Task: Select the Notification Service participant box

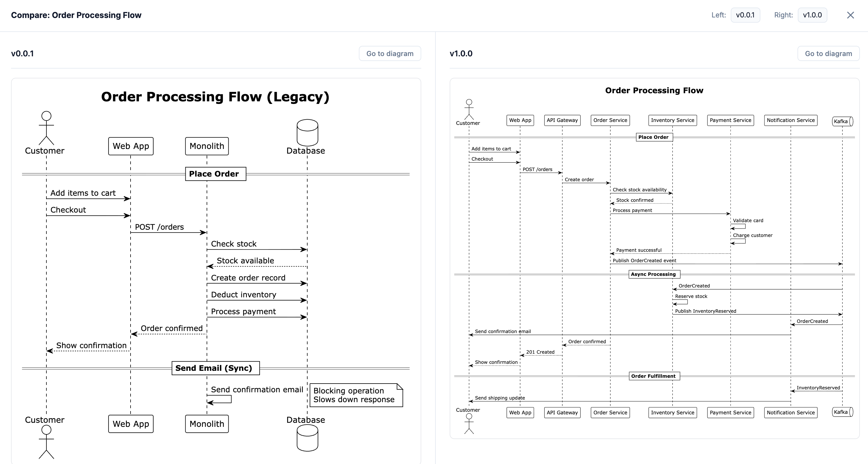Action: [791, 120]
